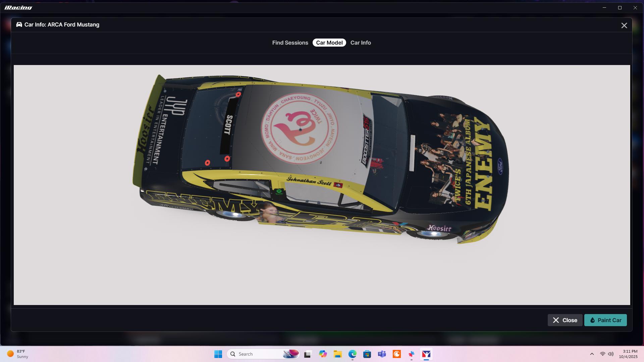Screen dimensions: 644x362
Task: Launch Copilot from the taskbar
Action: [x=323, y=354]
